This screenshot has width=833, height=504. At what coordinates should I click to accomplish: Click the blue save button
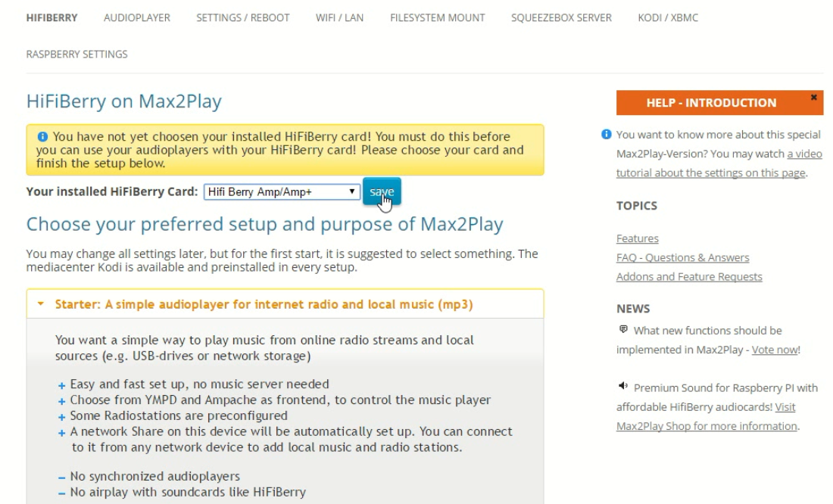click(382, 191)
